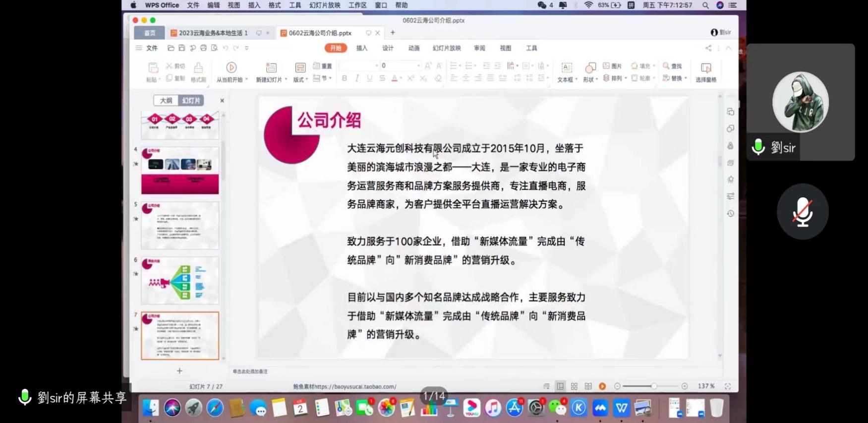868x423 pixels.
Task: Click the 格式刷 format painter icon
Action: pyautogui.click(x=198, y=67)
